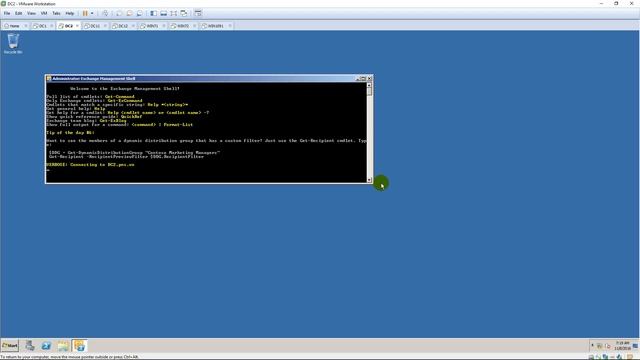
Task: Click the shell scrollbar up arrow
Action: coord(369,85)
